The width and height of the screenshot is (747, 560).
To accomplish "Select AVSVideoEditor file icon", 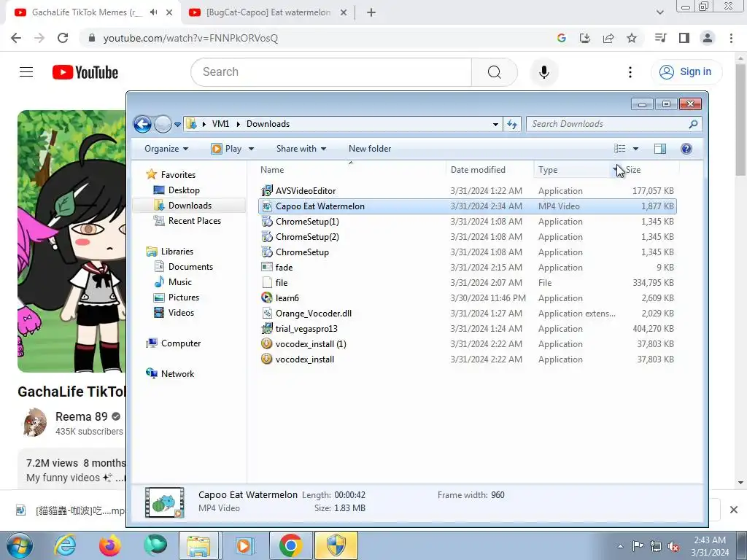I will [267, 191].
